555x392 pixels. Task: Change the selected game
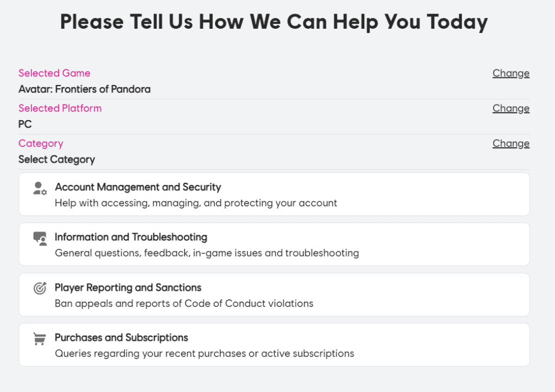pos(511,73)
